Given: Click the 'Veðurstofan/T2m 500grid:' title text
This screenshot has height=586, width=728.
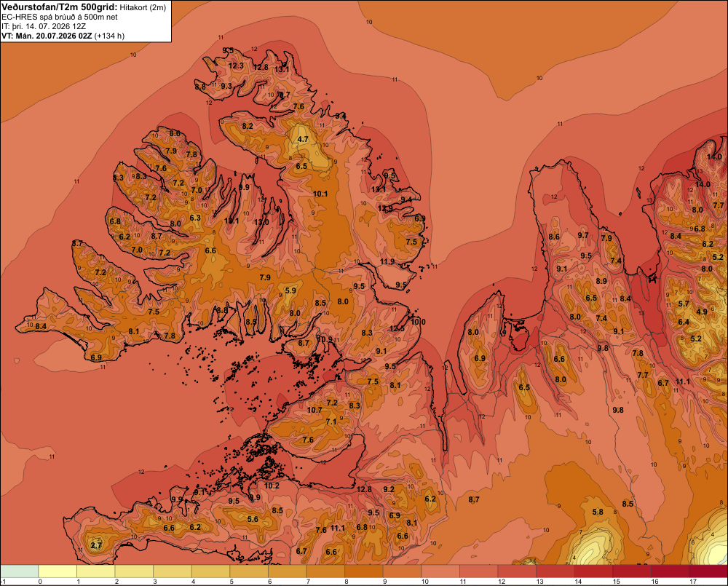Looking at the screenshot, I should [60, 7].
